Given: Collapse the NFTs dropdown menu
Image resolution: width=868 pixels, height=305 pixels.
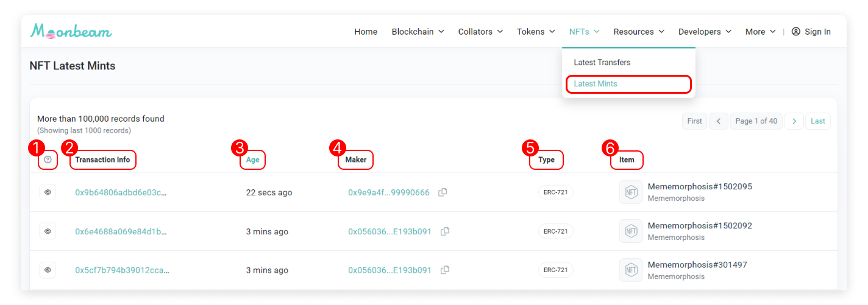Looking at the screenshot, I should coord(585,32).
